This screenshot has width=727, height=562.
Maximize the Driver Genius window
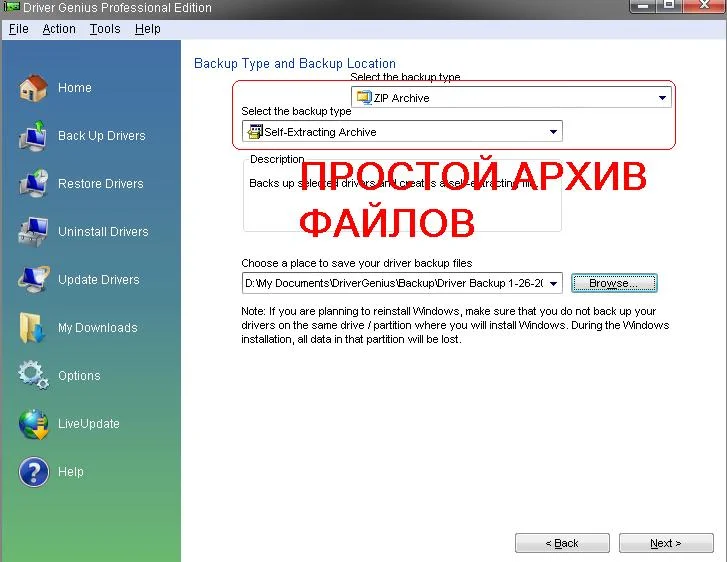tap(669, 6)
